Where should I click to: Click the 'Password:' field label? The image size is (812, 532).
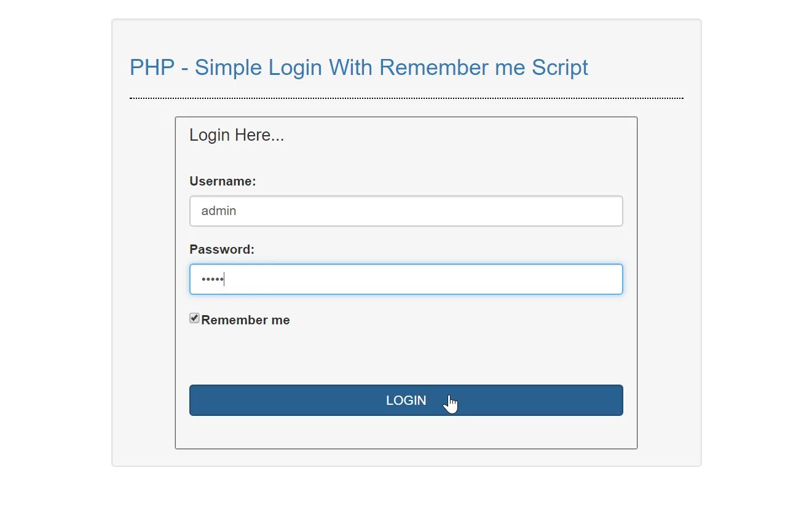pos(222,249)
